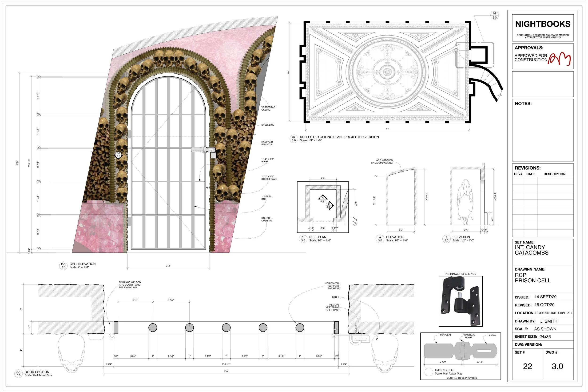Click the Rough Opening annotation label
The width and height of the screenshot is (588, 392).
(x=266, y=219)
